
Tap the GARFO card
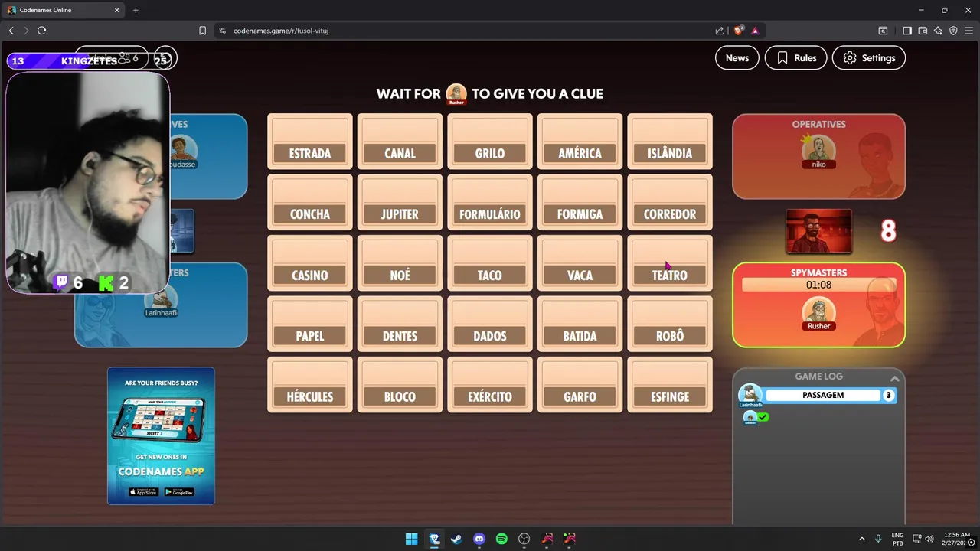click(580, 385)
